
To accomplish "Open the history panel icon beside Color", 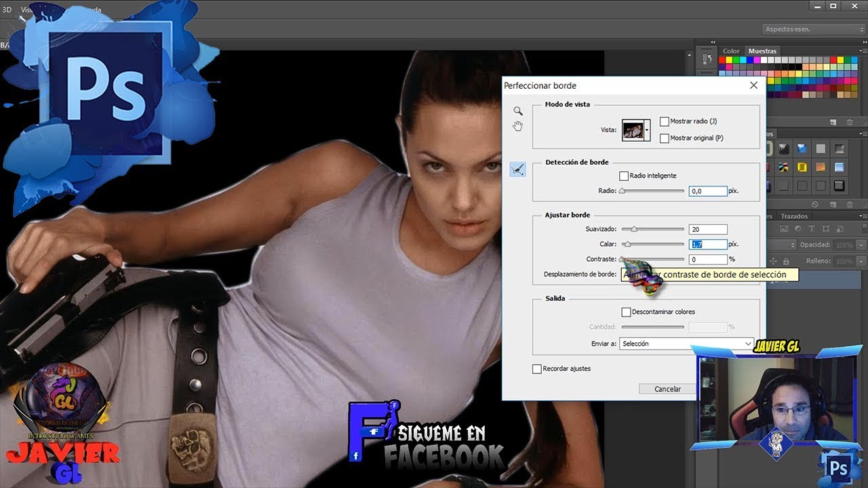I will pos(707,61).
